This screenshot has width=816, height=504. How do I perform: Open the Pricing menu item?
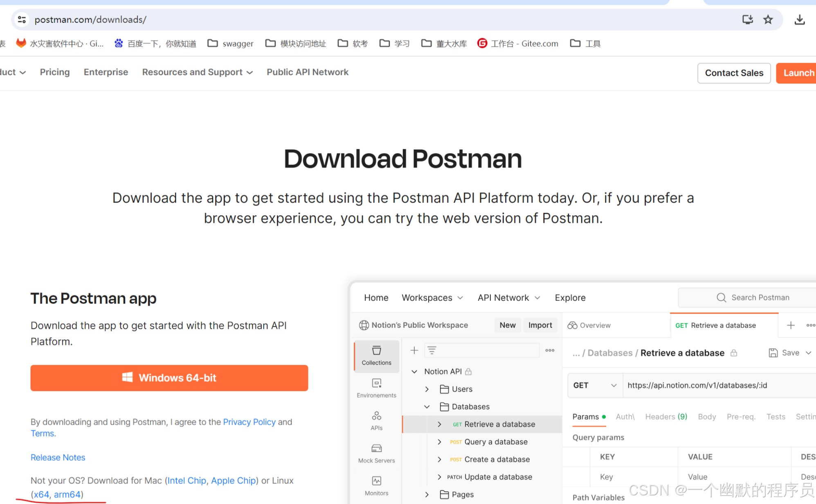click(x=55, y=72)
